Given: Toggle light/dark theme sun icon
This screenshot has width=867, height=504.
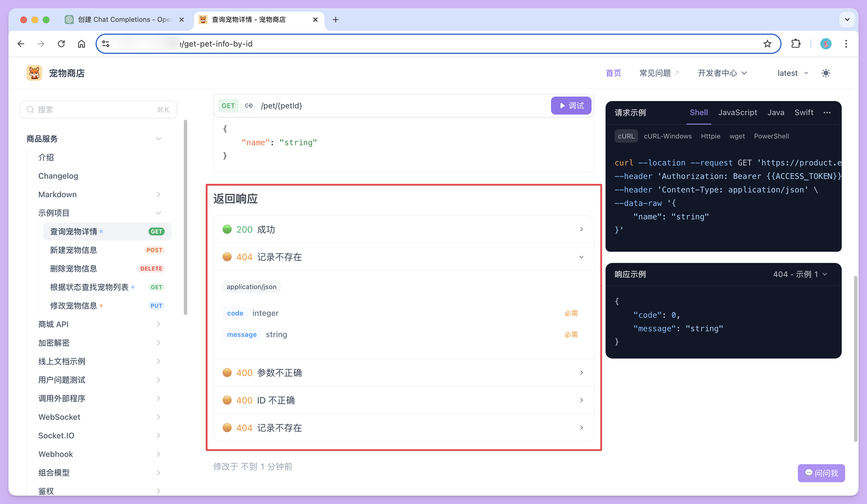Looking at the screenshot, I should click(826, 73).
